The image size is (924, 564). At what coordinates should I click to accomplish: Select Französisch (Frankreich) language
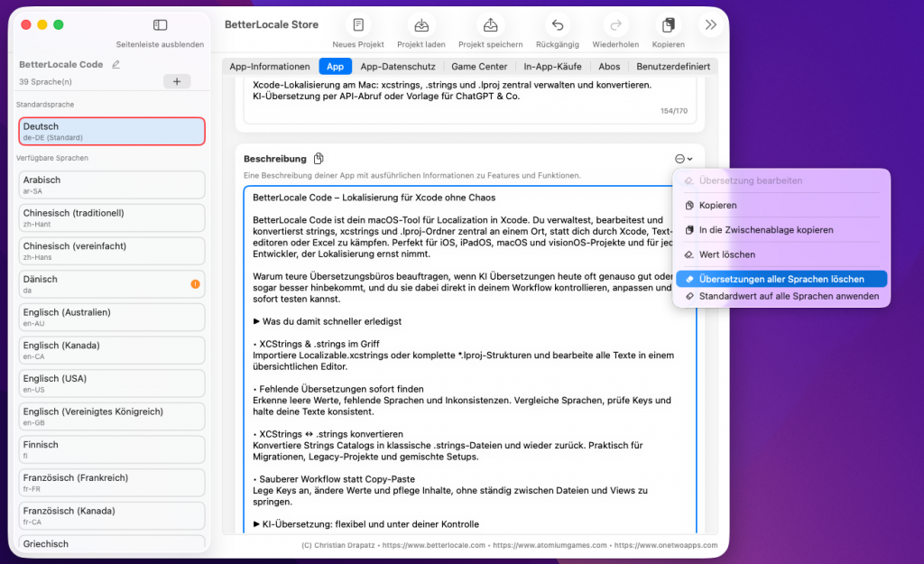[112, 482]
